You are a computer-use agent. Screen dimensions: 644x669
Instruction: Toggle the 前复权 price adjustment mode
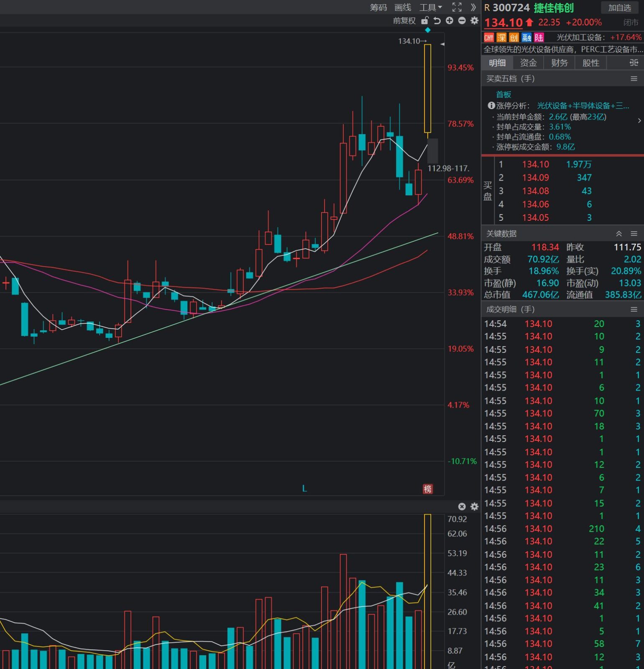404,20
